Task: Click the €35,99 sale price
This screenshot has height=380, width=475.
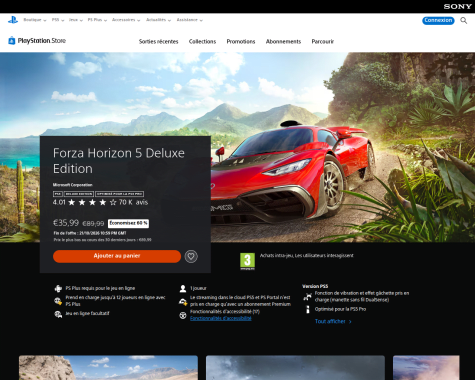Action: click(x=66, y=223)
